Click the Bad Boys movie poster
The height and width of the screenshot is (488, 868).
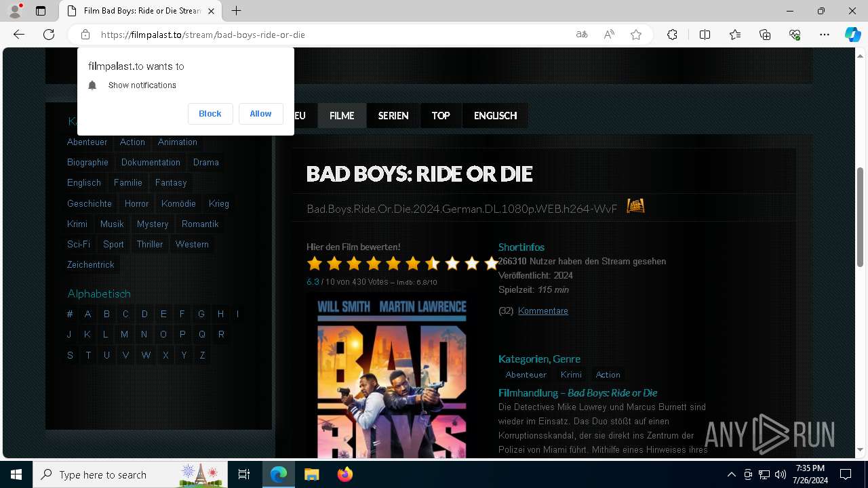[392, 376]
